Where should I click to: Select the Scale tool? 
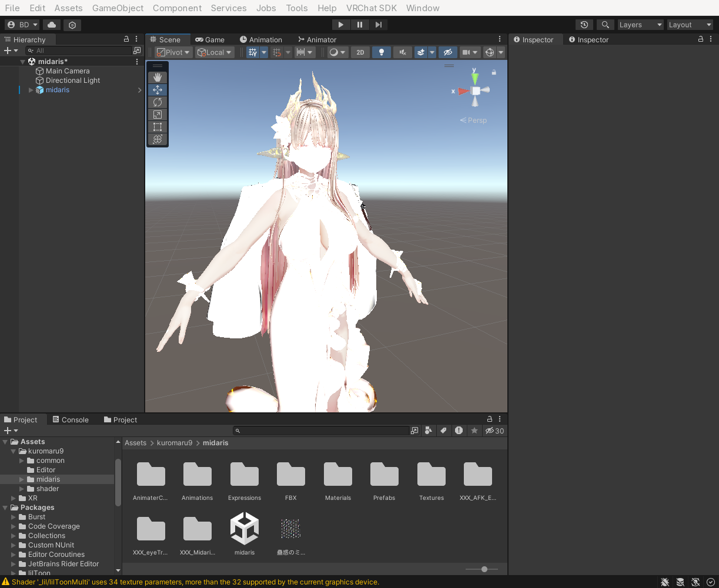tap(158, 115)
